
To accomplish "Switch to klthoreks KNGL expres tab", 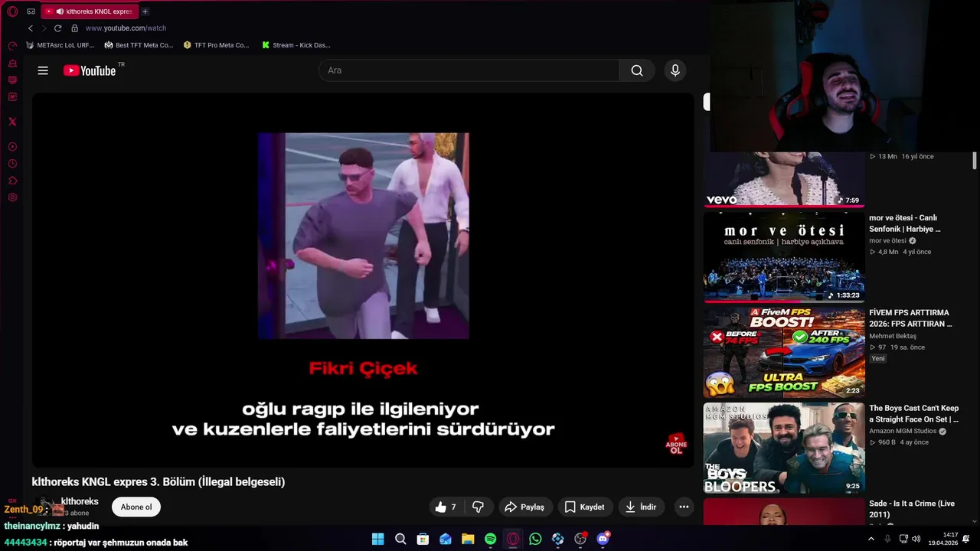I will tap(88, 11).
